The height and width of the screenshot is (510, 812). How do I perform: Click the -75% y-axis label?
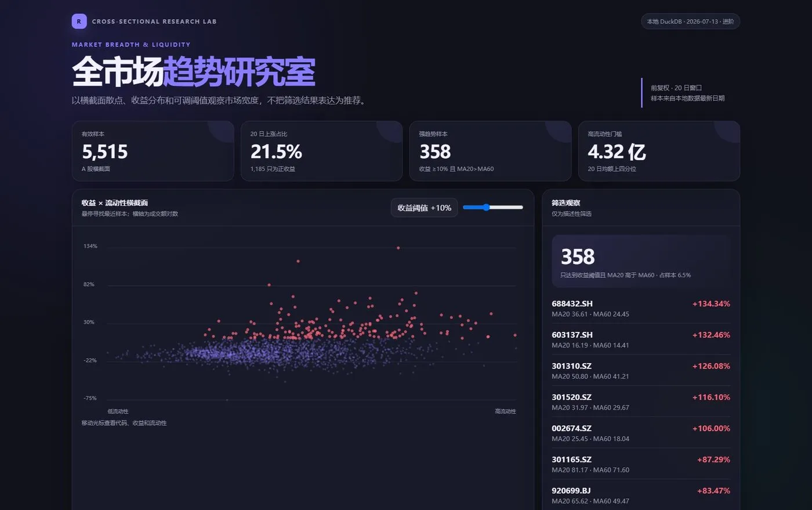tap(90, 398)
